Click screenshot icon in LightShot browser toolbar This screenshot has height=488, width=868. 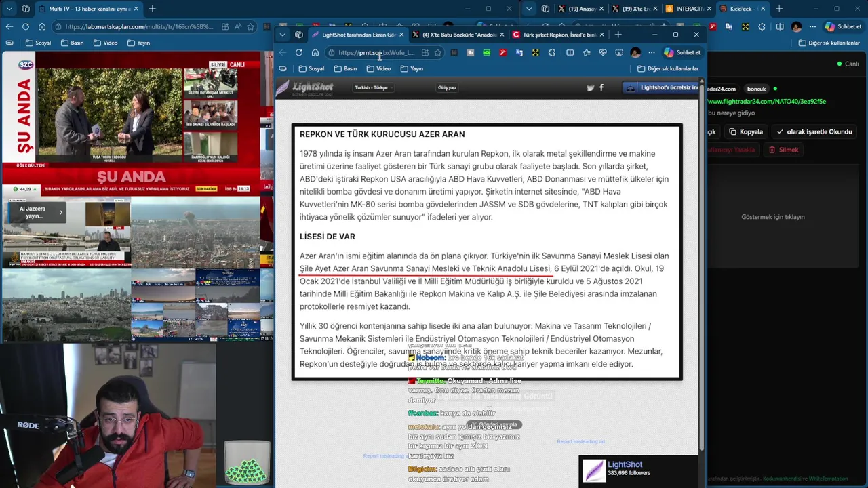click(619, 52)
